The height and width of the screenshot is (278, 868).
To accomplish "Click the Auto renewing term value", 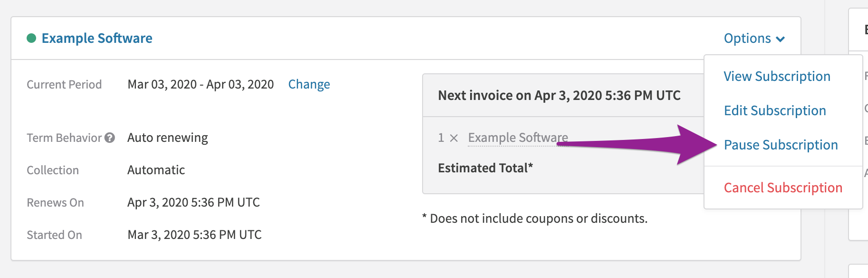I will pyautogui.click(x=167, y=138).
